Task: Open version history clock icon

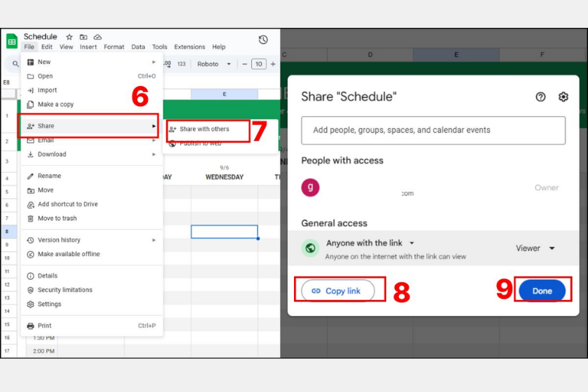Action: (263, 39)
